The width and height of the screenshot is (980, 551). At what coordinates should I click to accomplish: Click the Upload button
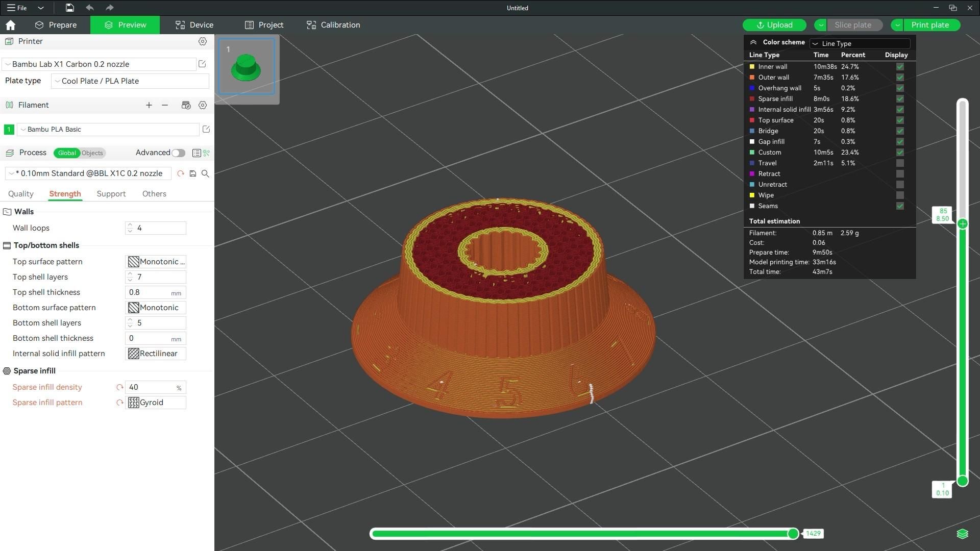774,25
